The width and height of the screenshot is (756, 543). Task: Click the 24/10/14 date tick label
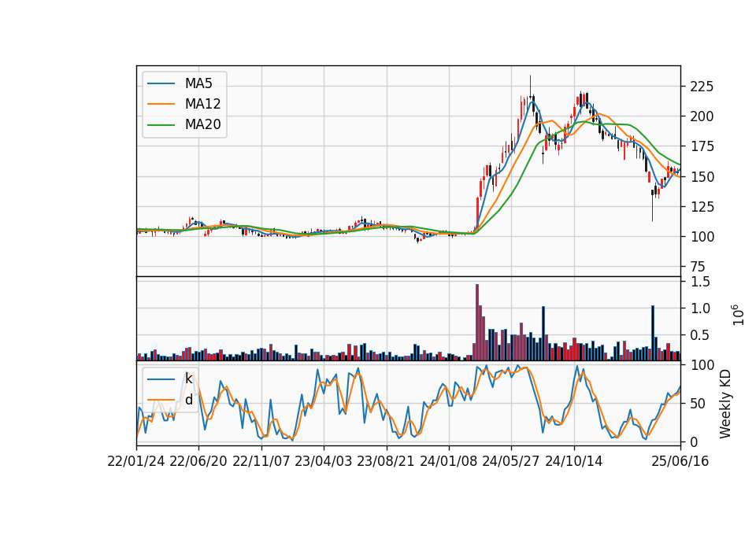click(574, 461)
